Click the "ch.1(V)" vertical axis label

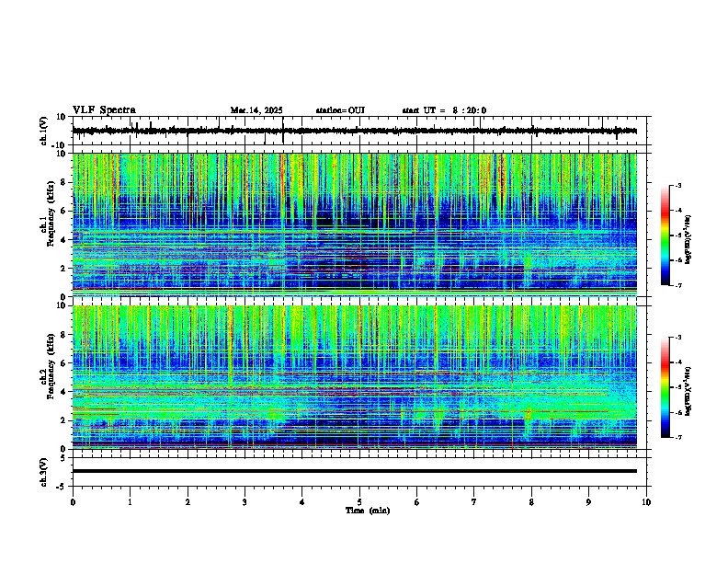tap(43, 131)
